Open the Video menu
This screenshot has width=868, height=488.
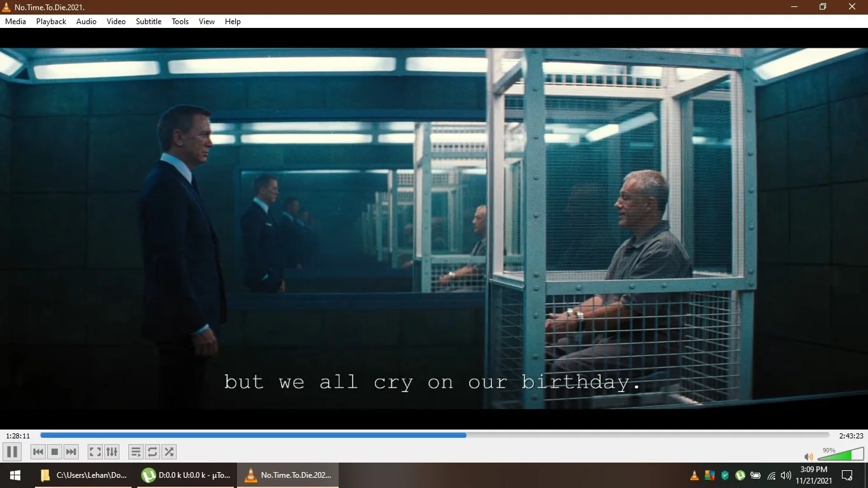pyautogui.click(x=116, y=22)
